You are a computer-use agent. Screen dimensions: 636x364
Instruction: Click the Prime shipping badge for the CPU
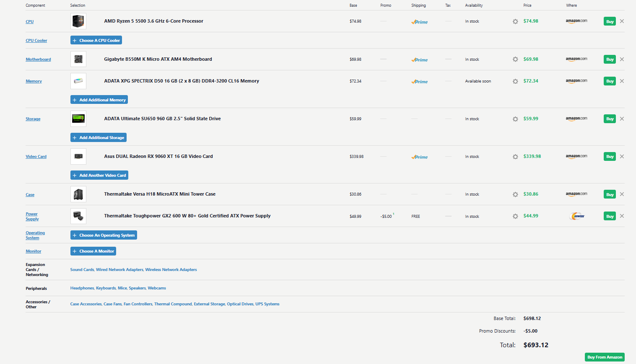(x=419, y=22)
